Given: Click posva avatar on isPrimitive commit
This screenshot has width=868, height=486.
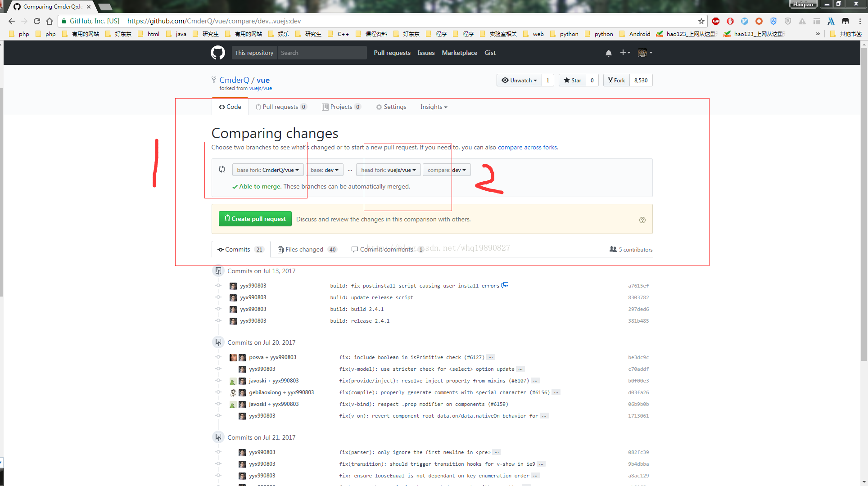Looking at the screenshot, I should click(x=233, y=357).
